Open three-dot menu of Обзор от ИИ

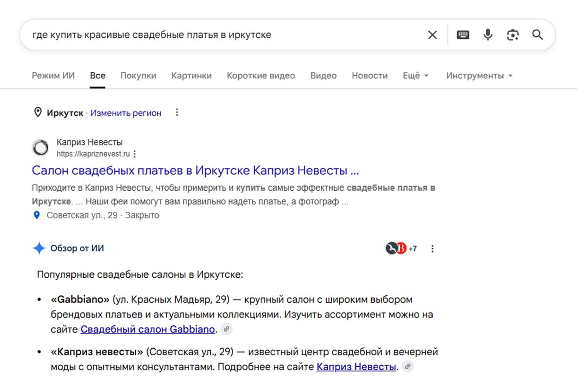click(x=432, y=248)
